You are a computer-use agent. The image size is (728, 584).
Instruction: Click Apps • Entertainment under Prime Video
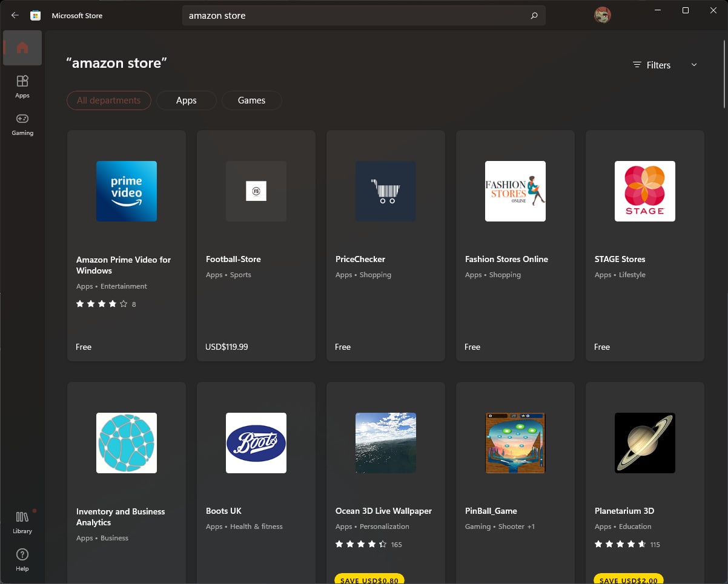pos(111,286)
